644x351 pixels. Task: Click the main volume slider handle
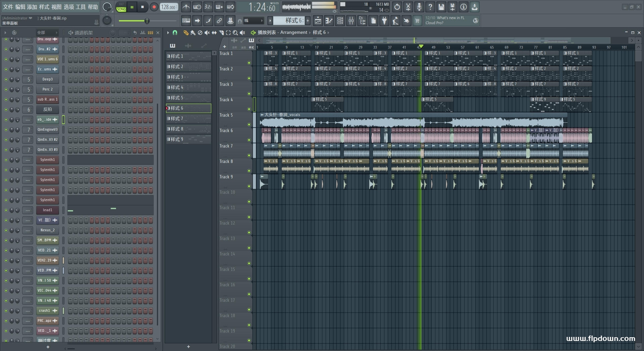click(147, 21)
